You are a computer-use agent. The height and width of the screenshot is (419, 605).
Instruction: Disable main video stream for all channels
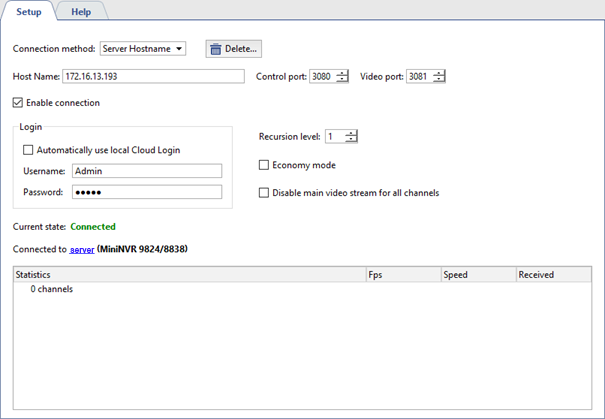pyautogui.click(x=264, y=193)
